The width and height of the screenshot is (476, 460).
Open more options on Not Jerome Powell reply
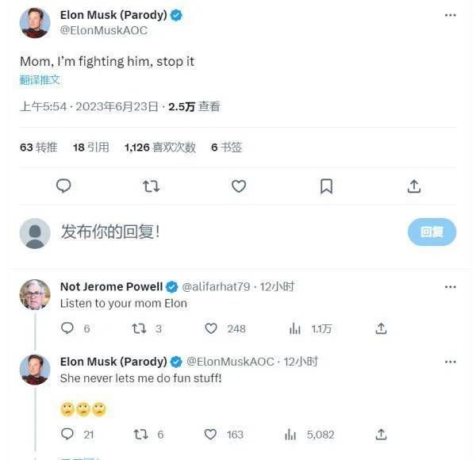click(x=450, y=287)
